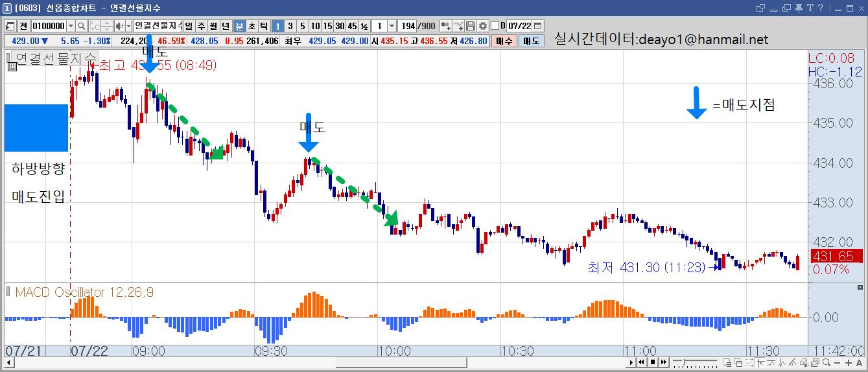Viewport: 868px width, 372px height.
Task: Select the 주 weekly period button
Action: 201,26
